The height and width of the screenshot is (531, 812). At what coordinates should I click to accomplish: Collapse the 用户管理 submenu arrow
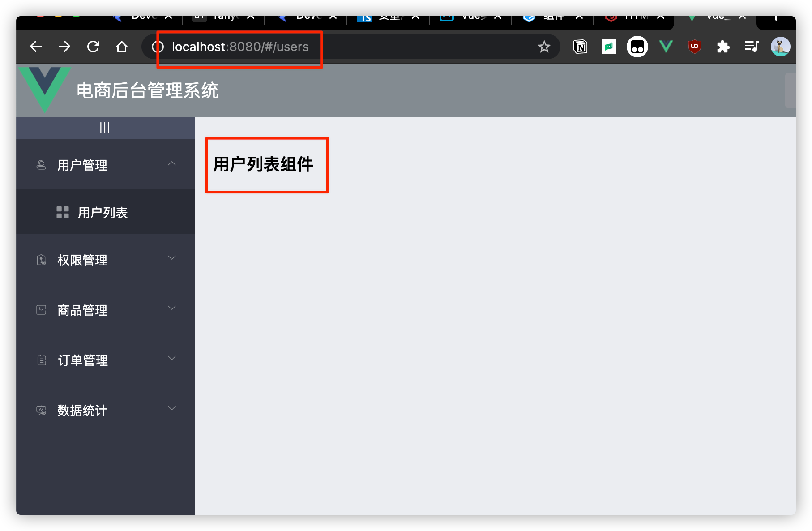coord(172,163)
